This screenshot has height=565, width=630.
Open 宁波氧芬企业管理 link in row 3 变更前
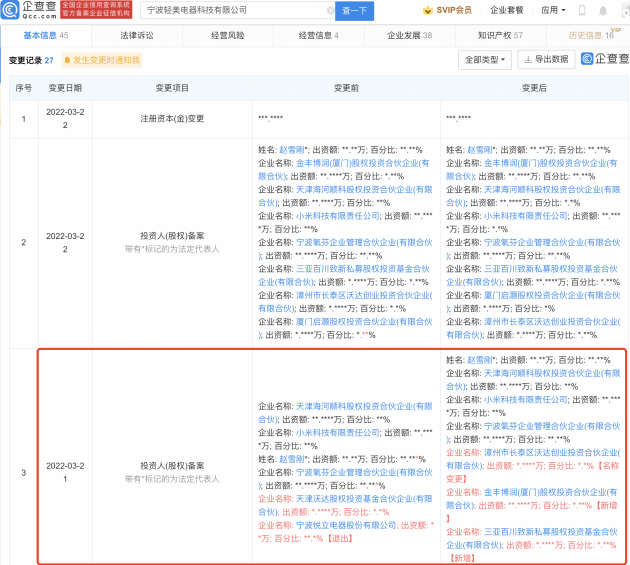[345, 479]
